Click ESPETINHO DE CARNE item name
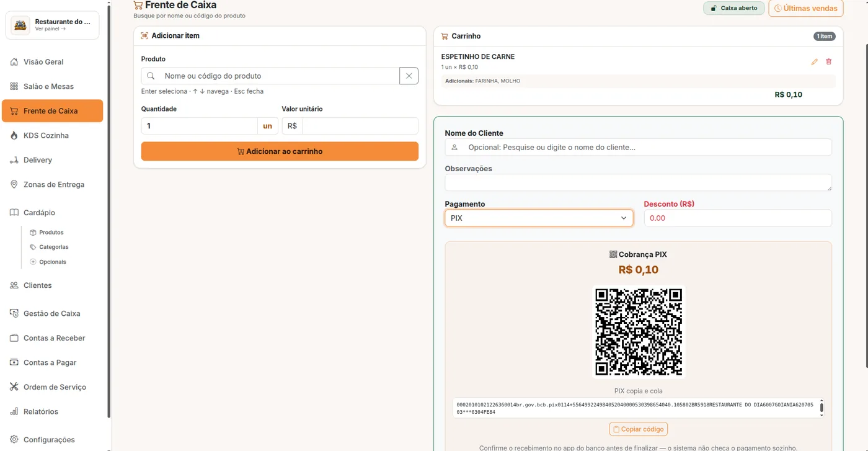The image size is (868, 451). [x=478, y=56]
